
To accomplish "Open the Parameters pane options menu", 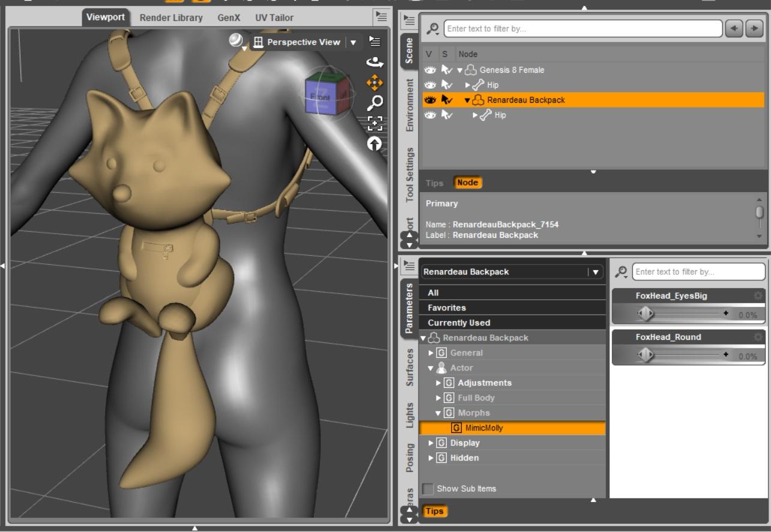I will pyautogui.click(x=408, y=265).
